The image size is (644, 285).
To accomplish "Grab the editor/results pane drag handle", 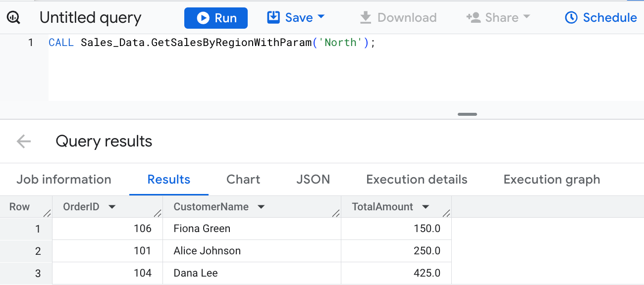I will click(467, 114).
